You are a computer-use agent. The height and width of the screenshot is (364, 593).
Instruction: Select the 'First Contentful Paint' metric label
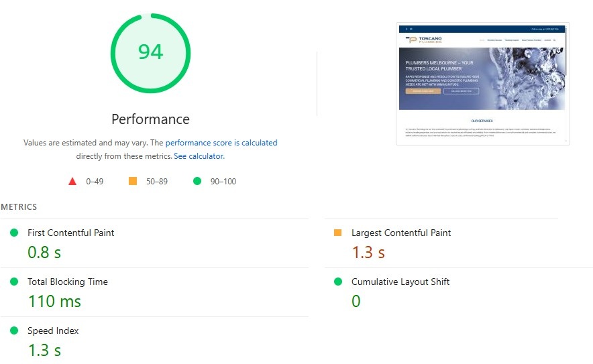coord(70,233)
